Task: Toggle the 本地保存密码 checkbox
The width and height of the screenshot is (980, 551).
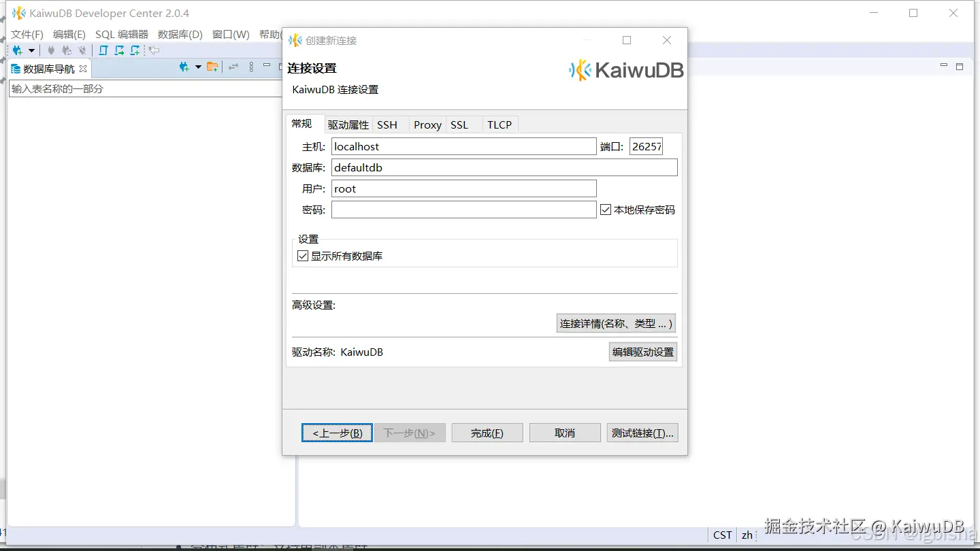Action: pos(606,210)
